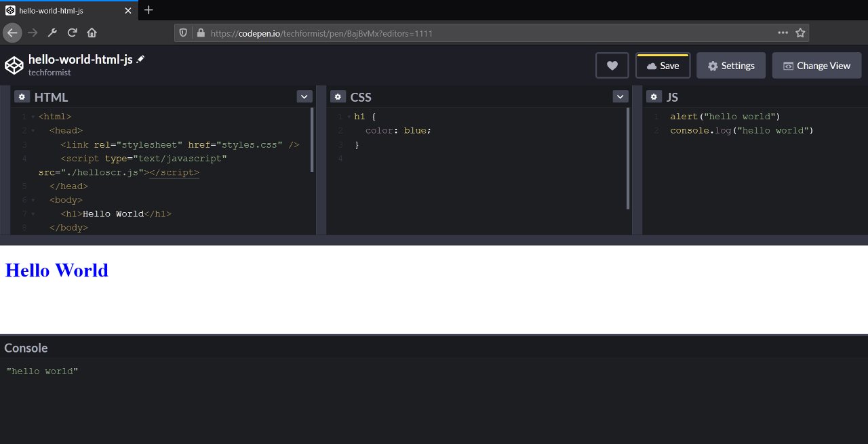
Task: Expand the HTML panel dropdown chevron
Action: pos(304,96)
